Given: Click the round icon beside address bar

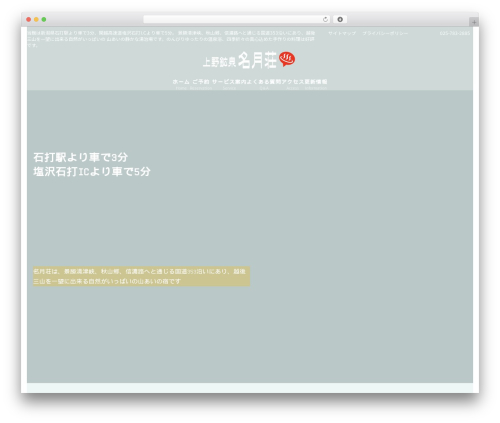Looking at the screenshot, I should coord(340,20).
